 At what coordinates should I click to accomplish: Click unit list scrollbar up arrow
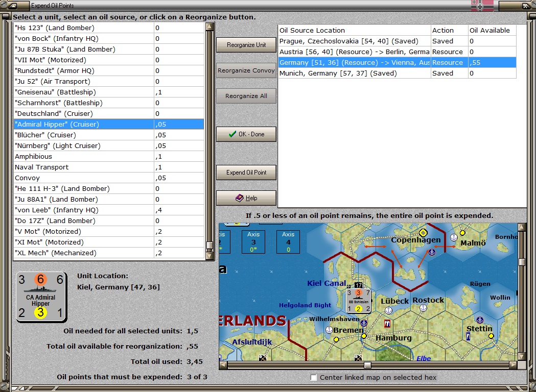[x=210, y=27]
